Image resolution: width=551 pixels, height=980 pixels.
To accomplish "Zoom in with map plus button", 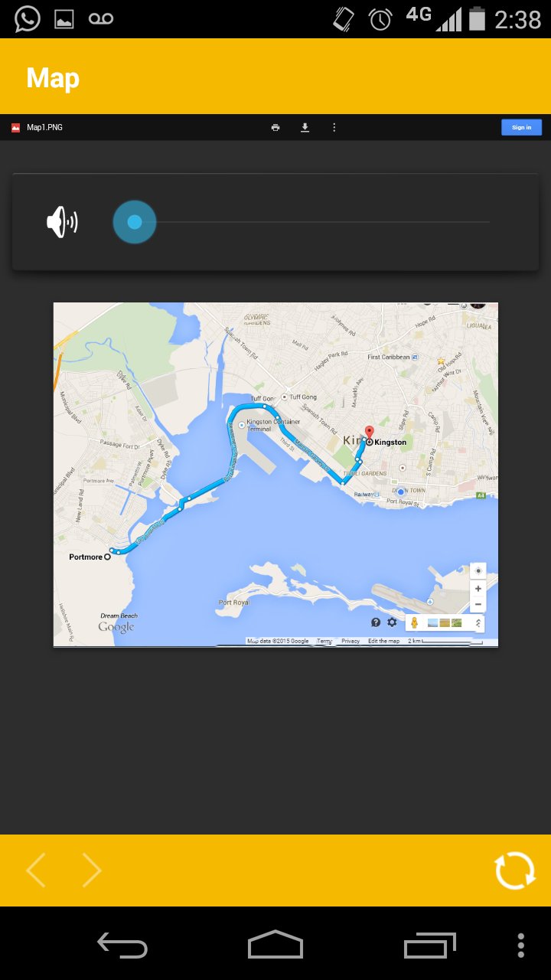I will coord(478,589).
